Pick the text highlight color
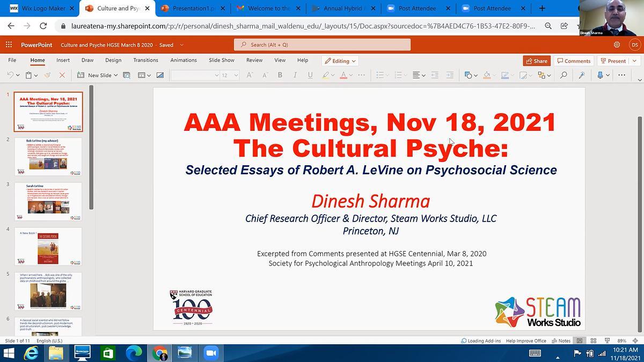This screenshot has height=362, width=644. point(326,76)
